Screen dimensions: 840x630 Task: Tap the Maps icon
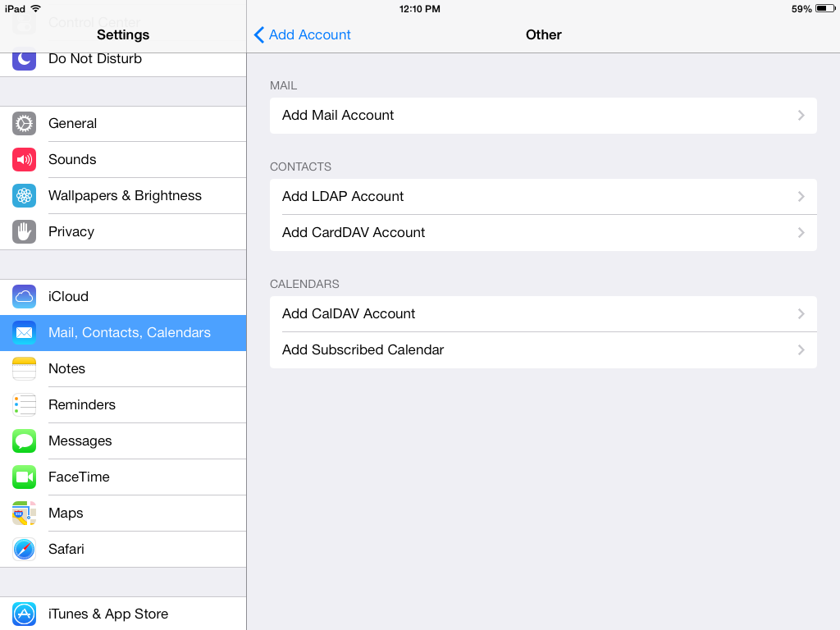coord(24,514)
